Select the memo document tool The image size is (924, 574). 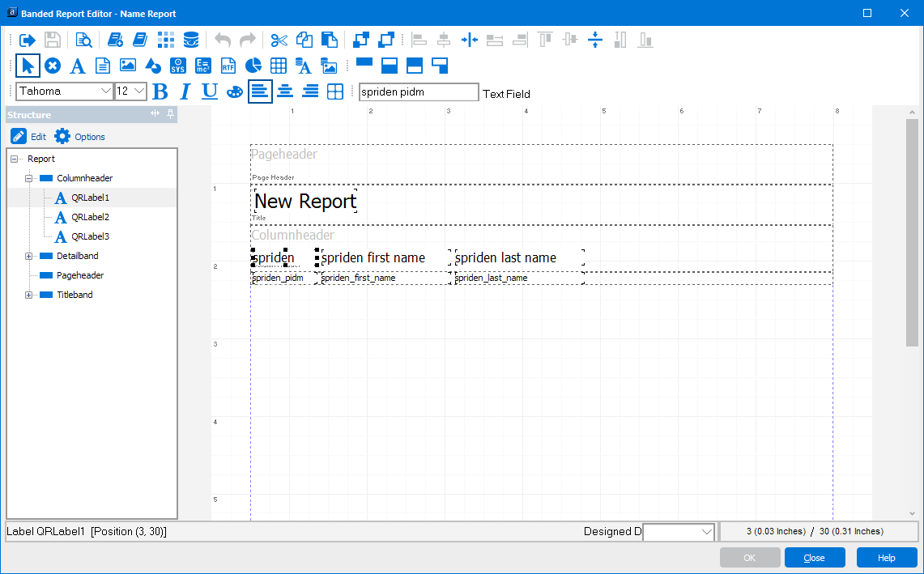point(103,66)
